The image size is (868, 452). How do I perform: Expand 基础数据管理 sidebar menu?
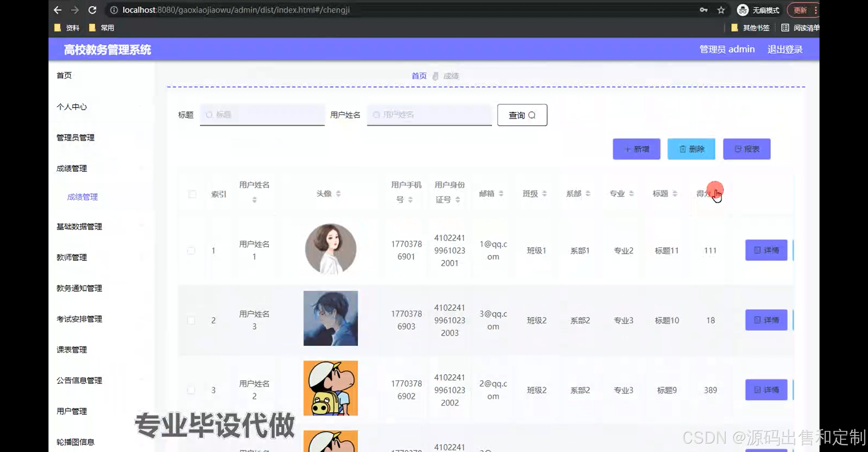79,227
